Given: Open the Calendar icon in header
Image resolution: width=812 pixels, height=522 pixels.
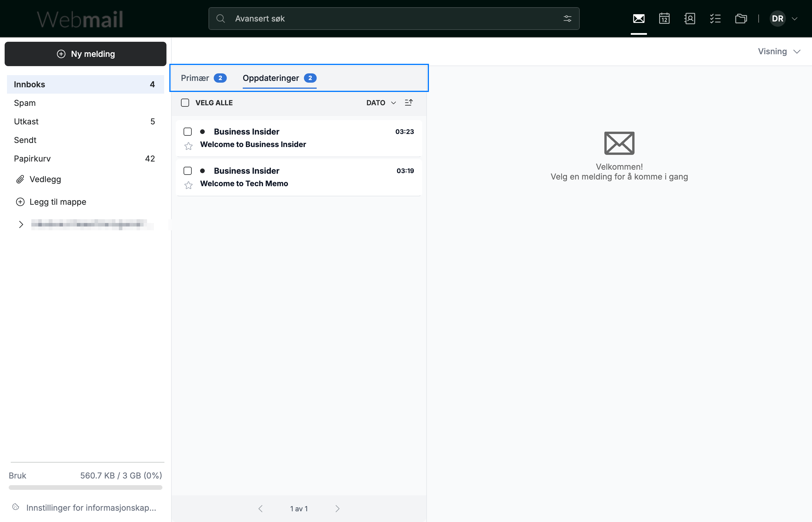Looking at the screenshot, I should coord(664,18).
